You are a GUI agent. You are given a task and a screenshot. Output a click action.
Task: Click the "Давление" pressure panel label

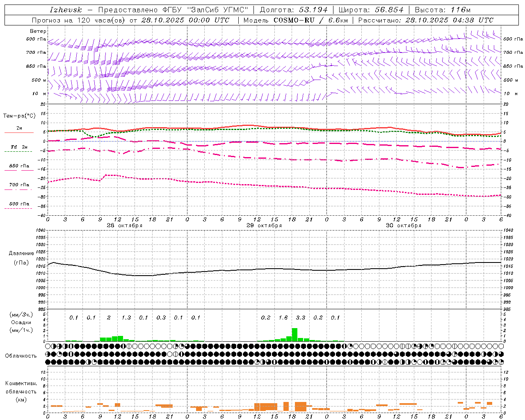[21, 253]
